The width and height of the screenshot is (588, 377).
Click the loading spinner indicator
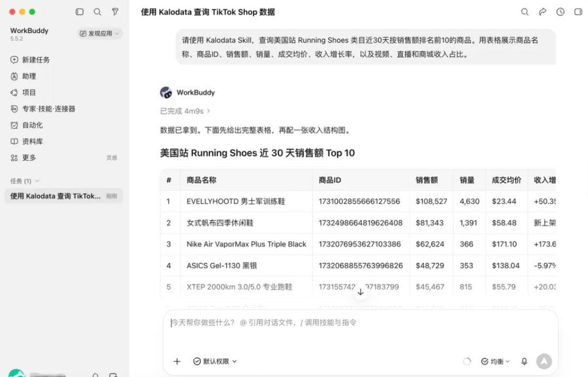(467, 361)
